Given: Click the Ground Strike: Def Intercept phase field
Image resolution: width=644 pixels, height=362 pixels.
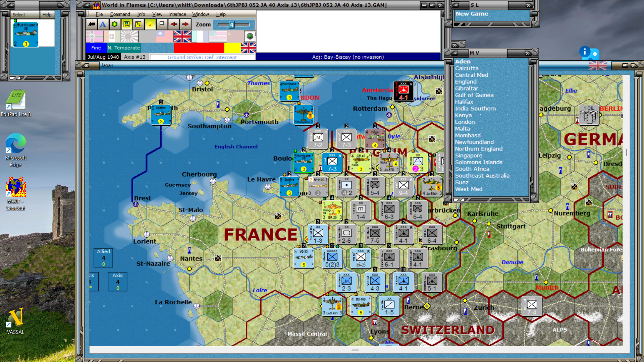Looking at the screenshot, I should coord(202,57).
